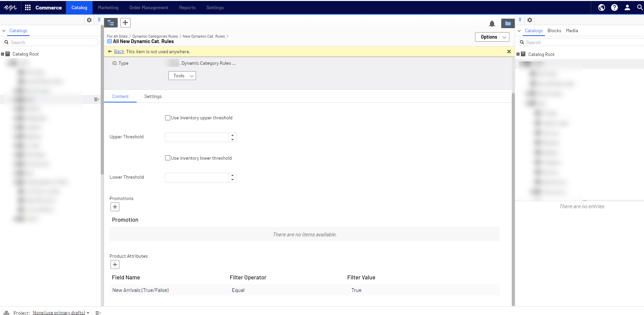Open the application switcher grid icon
The height and width of the screenshot is (315, 644).
(x=28, y=7)
